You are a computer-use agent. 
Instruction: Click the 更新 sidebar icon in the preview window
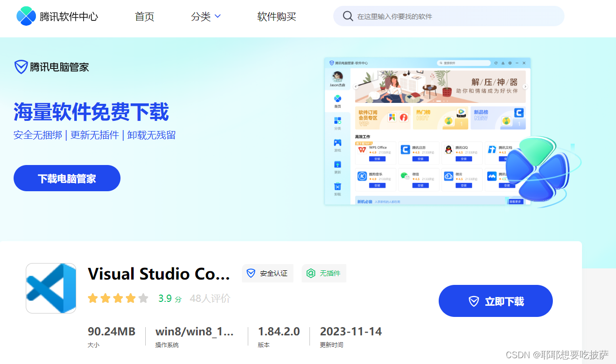[x=338, y=165]
